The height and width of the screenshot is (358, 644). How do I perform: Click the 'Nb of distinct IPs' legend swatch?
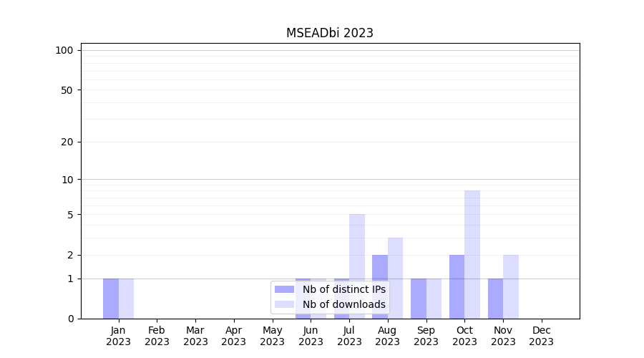tap(284, 289)
